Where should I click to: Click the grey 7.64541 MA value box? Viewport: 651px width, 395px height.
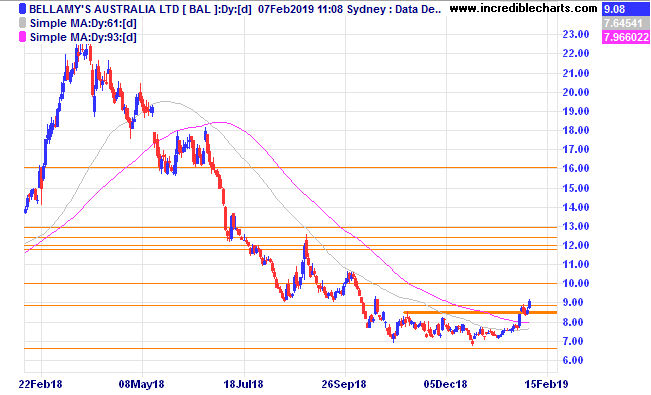click(x=625, y=23)
